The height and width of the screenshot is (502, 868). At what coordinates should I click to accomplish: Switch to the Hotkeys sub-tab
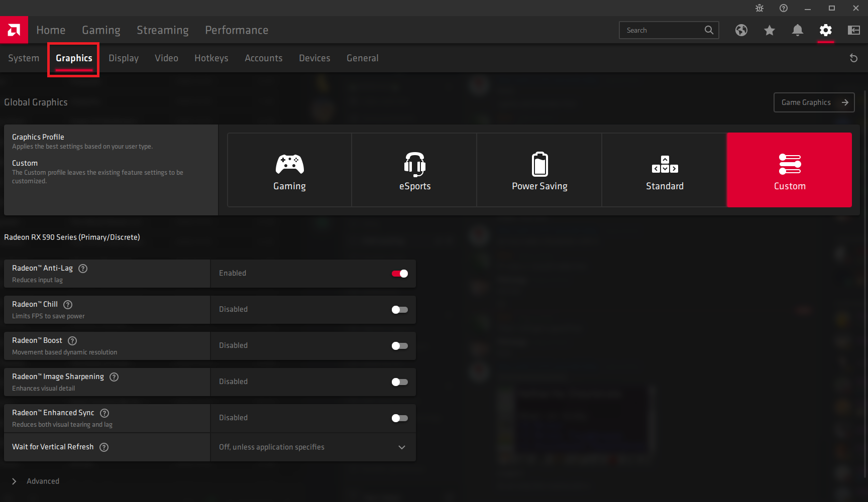[x=211, y=58]
